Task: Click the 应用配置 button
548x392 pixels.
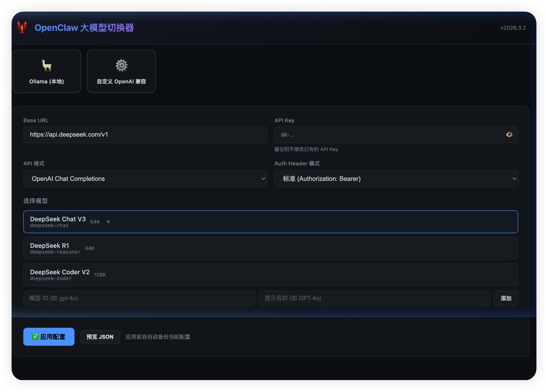Action: click(x=49, y=337)
